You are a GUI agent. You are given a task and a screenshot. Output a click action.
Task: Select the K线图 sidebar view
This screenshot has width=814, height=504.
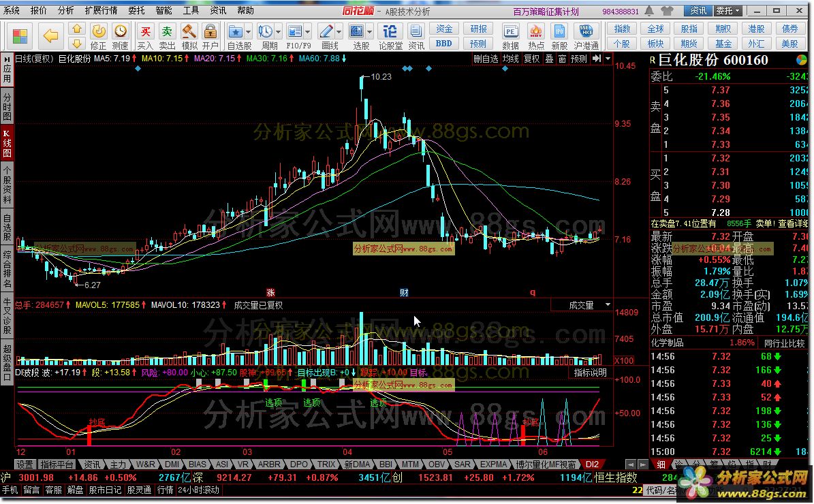[x=7, y=143]
